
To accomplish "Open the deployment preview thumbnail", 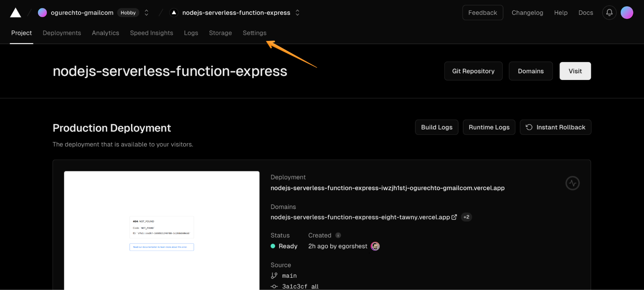I will click(x=161, y=230).
